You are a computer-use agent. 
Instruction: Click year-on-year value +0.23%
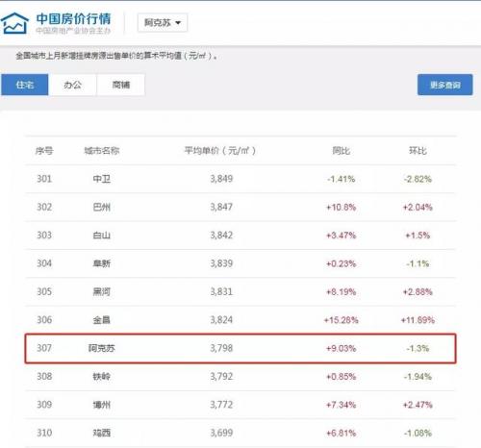click(341, 263)
